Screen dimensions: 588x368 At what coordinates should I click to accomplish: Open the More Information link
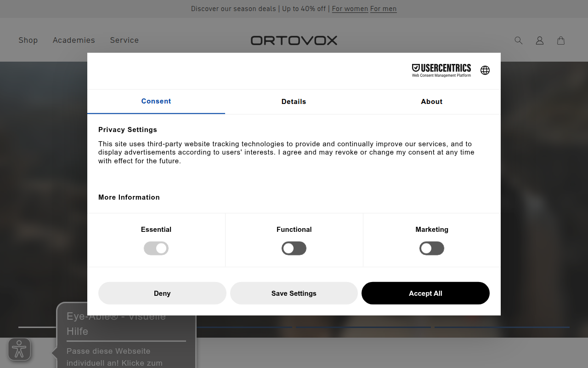click(129, 197)
